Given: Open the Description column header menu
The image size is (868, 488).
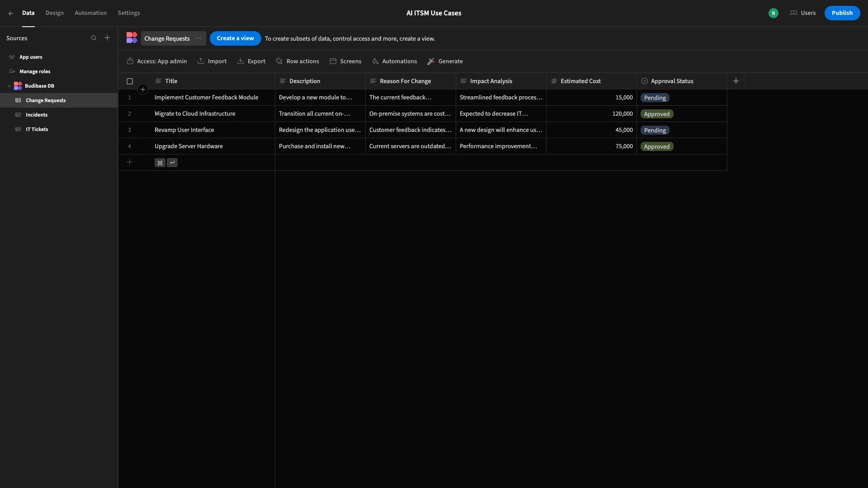Looking at the screenshot, I should click(320, 81).
